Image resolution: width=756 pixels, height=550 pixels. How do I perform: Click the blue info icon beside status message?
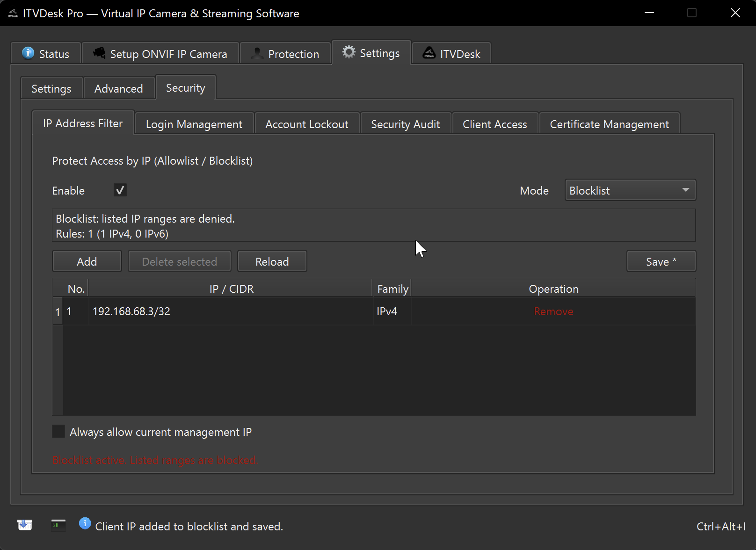[x=85, y=523]
